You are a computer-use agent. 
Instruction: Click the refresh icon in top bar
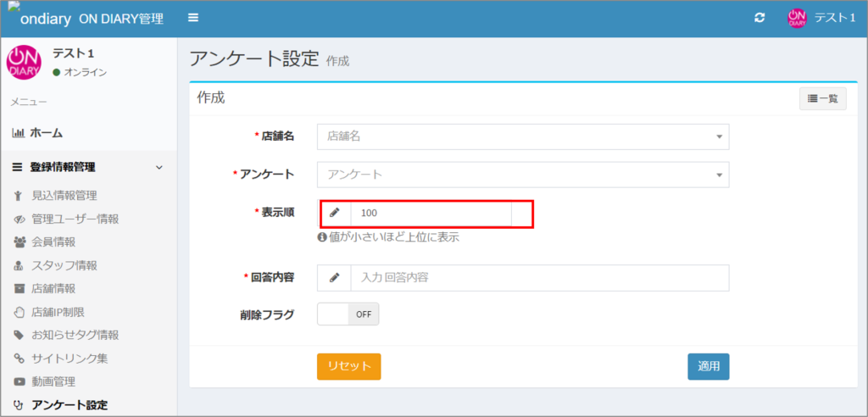759,18
